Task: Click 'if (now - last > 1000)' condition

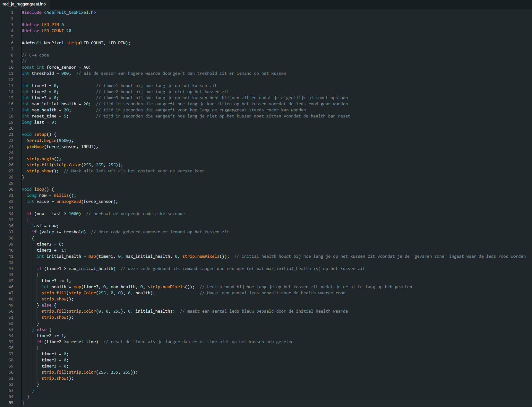Action: (x=54, y=214)
